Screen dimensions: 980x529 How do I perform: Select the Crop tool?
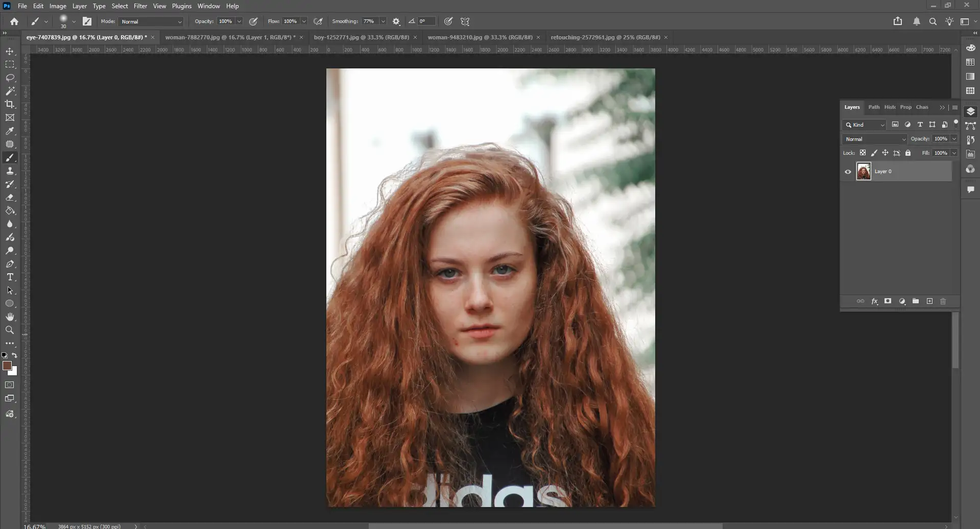pos(10,104)
